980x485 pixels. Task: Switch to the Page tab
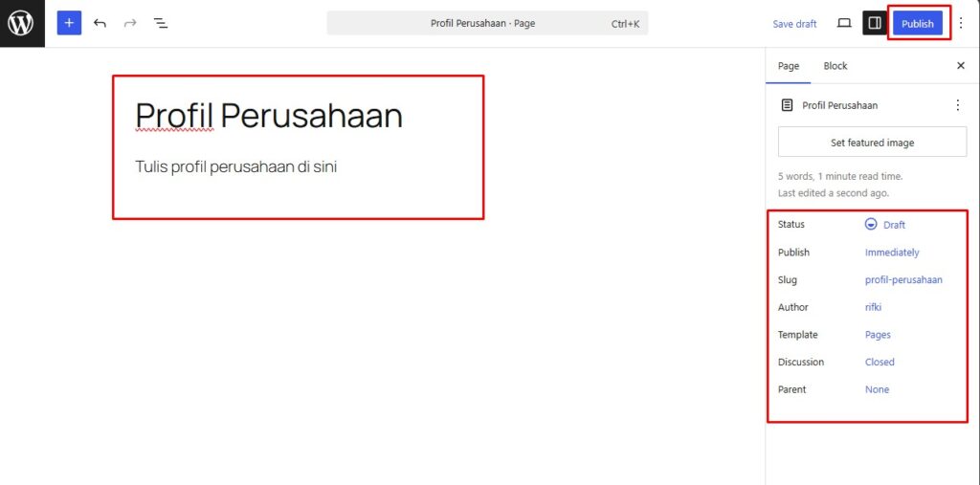click(x=789, y=66)
